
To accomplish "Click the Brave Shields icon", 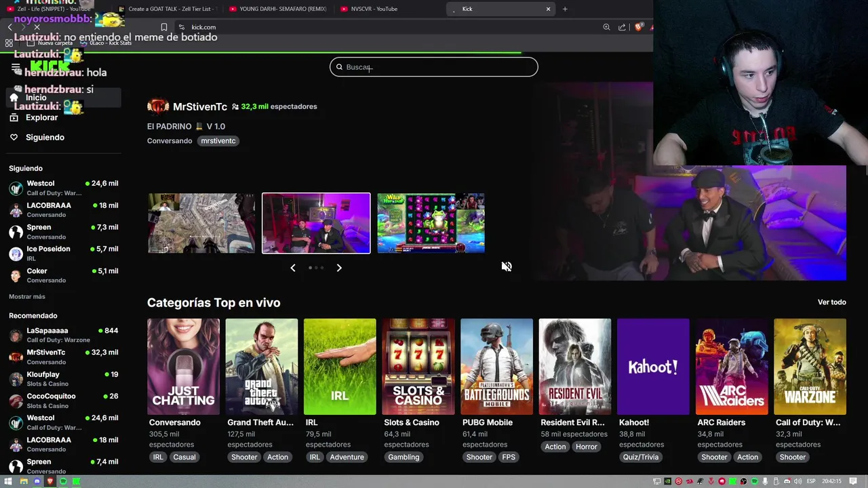I will [x=638, y=27].
